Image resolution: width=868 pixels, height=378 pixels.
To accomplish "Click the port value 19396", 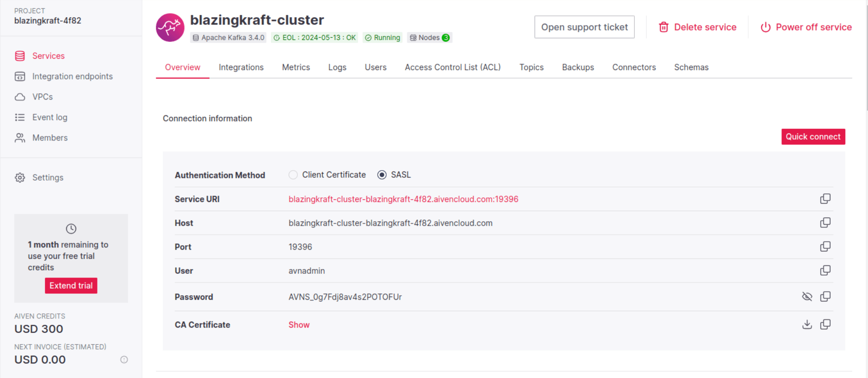I will [x=300, y=247].
